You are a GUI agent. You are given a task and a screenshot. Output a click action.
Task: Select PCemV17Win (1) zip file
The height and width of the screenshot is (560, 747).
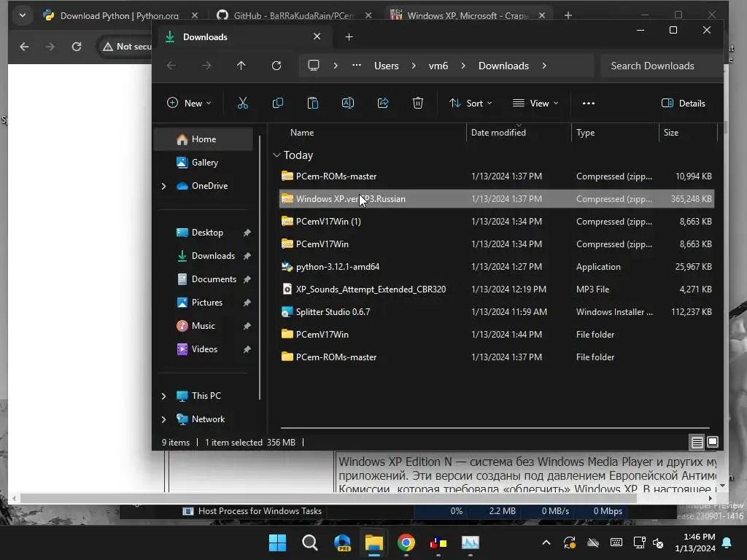pos(496,222)
